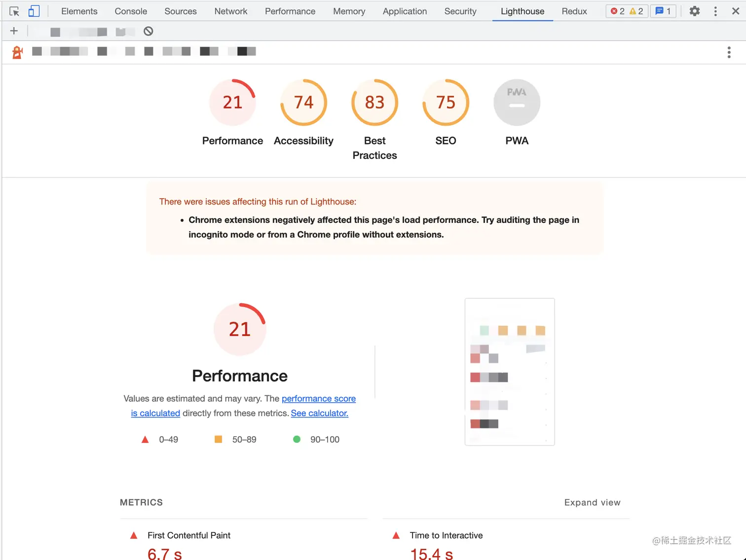The image size is (746, 560).
Task: Open Lighthouse report tools three-dot menu
Action: (729, 52)
